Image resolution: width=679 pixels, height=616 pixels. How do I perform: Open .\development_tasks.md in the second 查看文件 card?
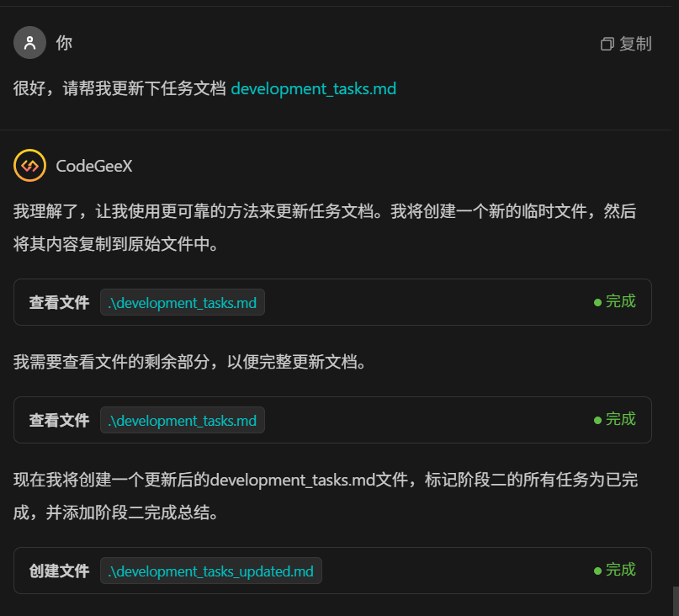pos(183,420)
